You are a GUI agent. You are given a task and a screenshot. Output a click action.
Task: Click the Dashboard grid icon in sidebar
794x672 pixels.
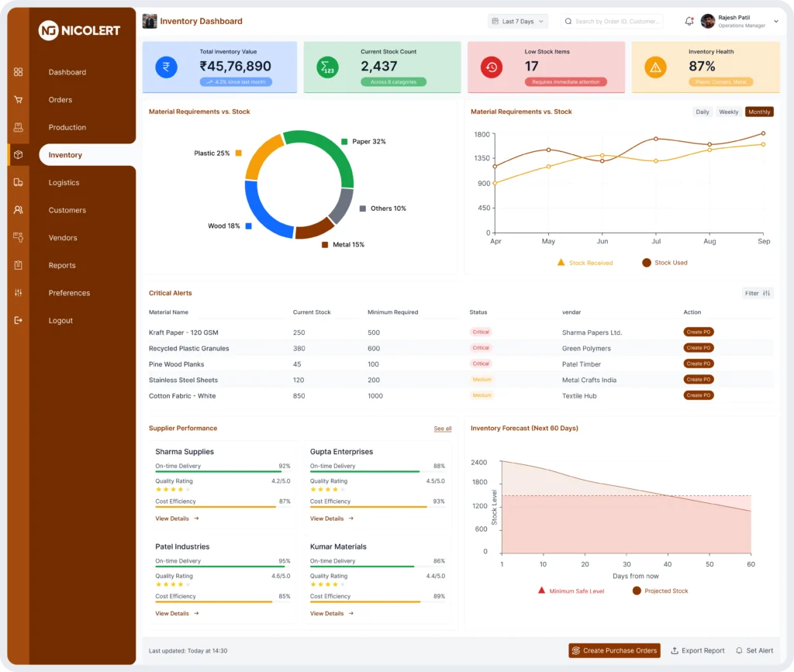pyautogui.click(x=19, y=72)
